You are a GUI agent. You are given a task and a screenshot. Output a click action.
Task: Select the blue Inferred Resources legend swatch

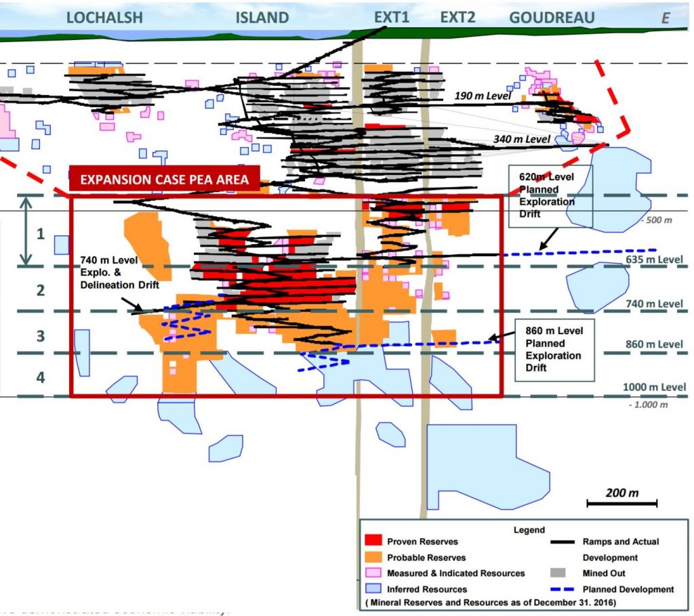(373, 589)
